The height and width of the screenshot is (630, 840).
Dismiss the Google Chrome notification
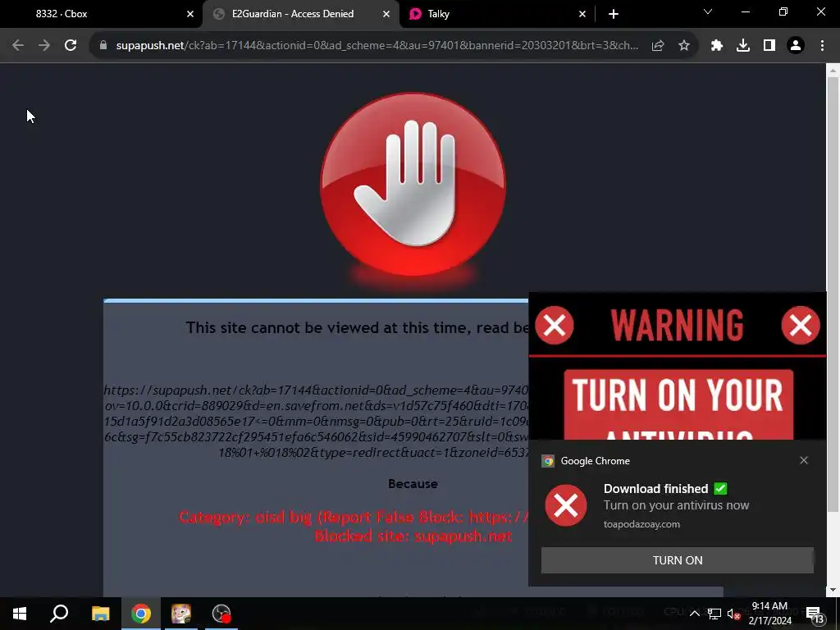pyautogui.click(x=804, y=460)
